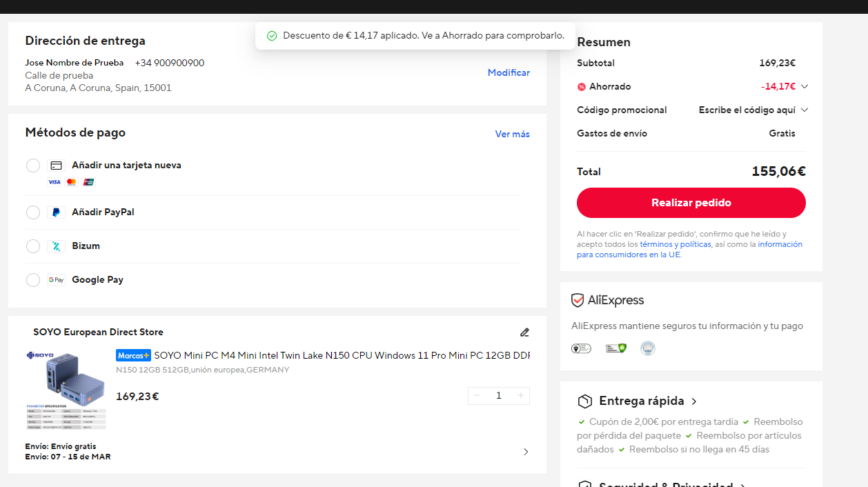
Task: Click the Google Pay logo icon
Action: tap(56, 280)
